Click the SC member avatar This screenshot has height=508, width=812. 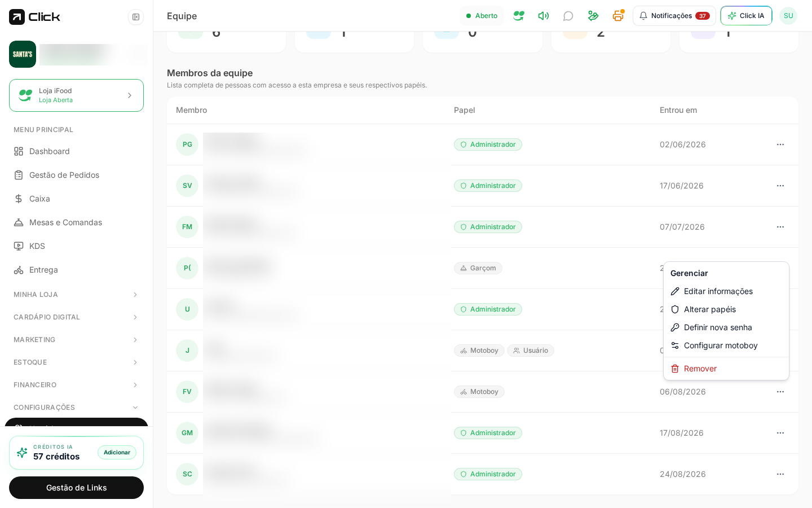click(x=187, y=474)
